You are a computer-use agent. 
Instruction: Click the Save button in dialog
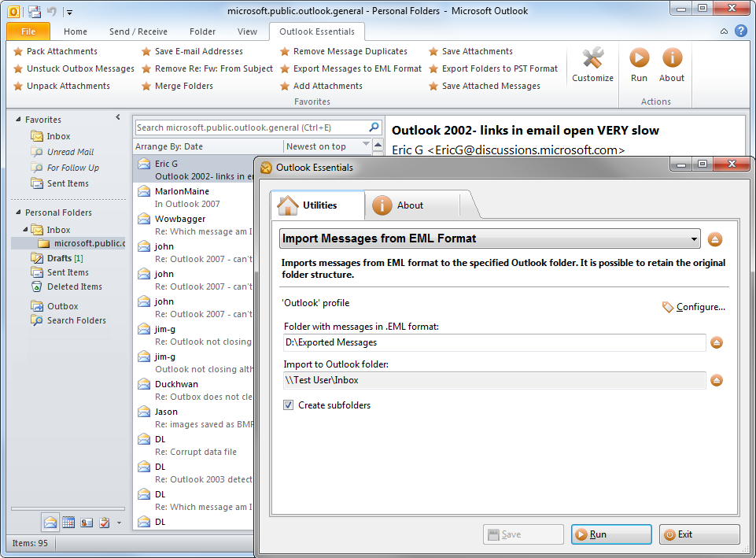click(523, 534)
